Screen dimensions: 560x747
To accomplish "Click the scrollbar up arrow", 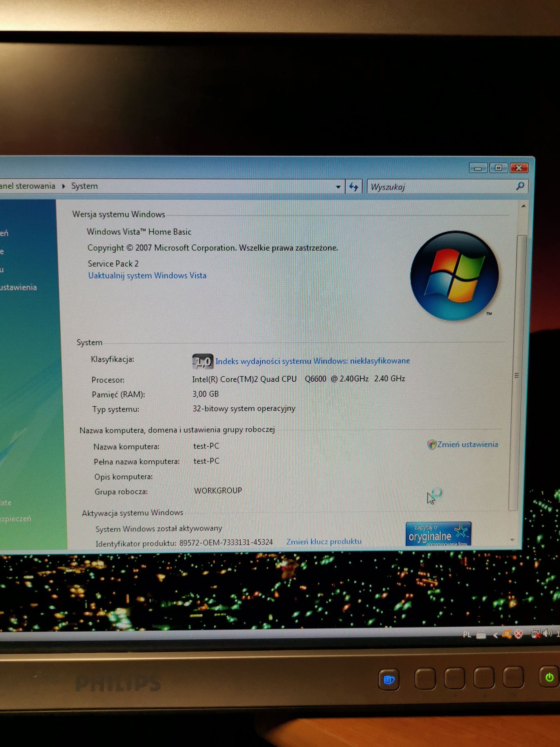I will [x=523, y=206].
